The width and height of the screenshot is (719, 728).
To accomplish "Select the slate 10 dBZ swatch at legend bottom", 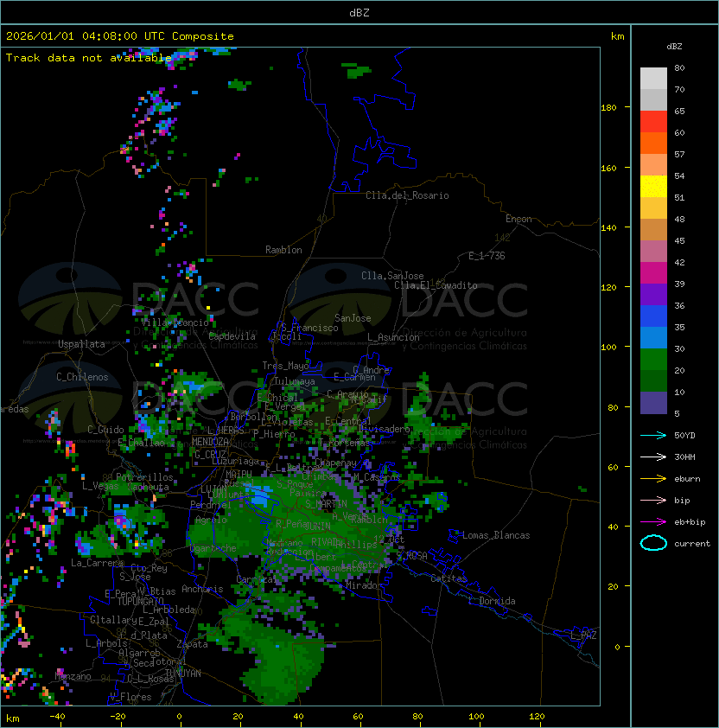I will [653, 403].
